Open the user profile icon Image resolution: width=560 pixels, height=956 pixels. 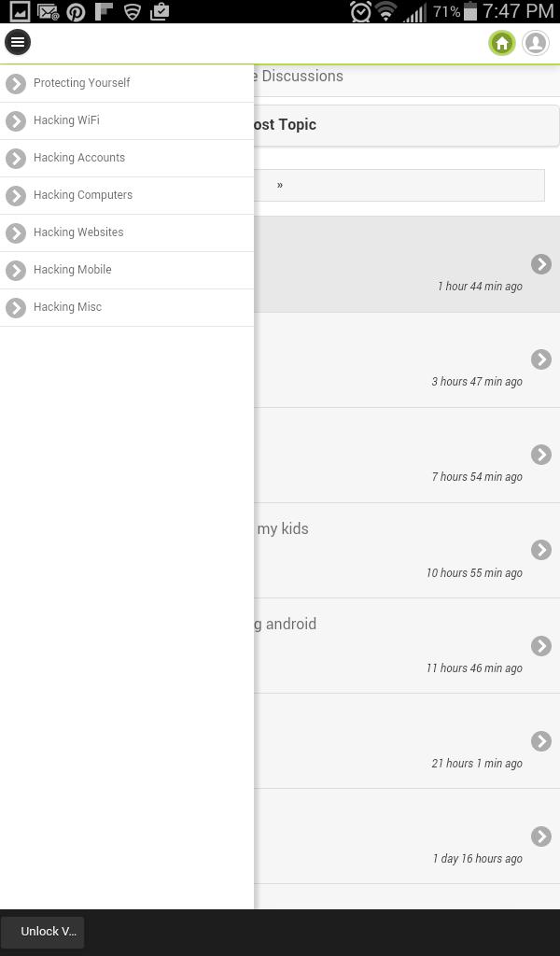536,43
